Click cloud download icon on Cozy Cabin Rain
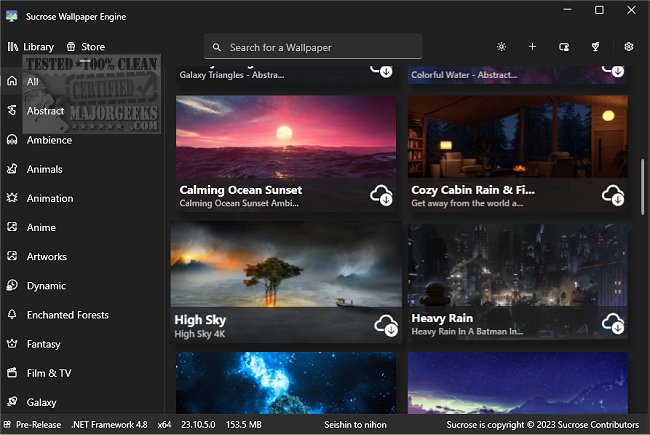 pyautogui.click(x=613, y=194)
